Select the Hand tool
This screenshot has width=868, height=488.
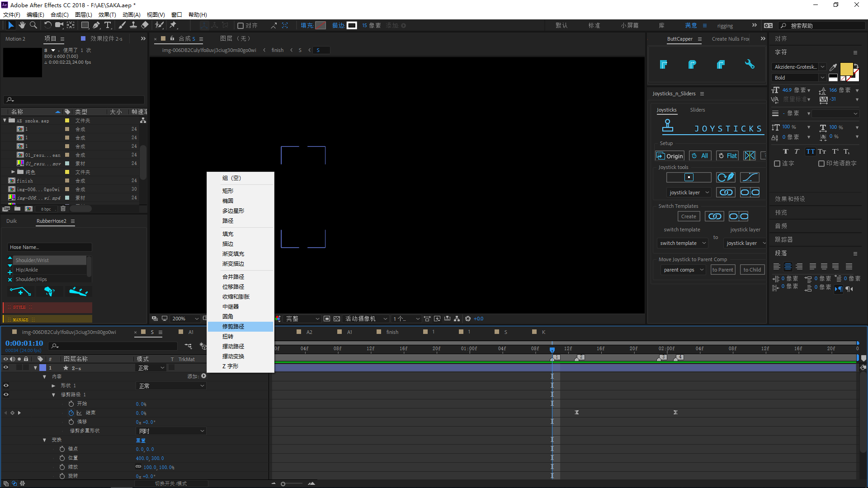[22, 25]
